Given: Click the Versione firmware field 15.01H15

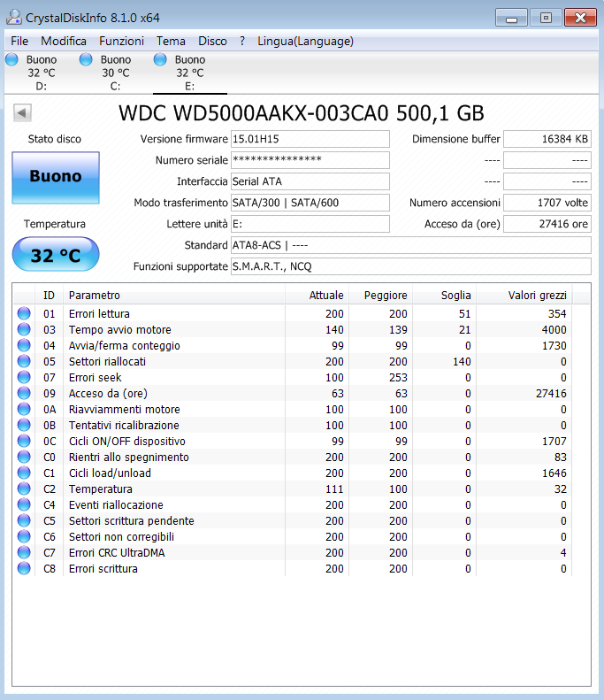Looking at the screenshot, I should [310, 139].
